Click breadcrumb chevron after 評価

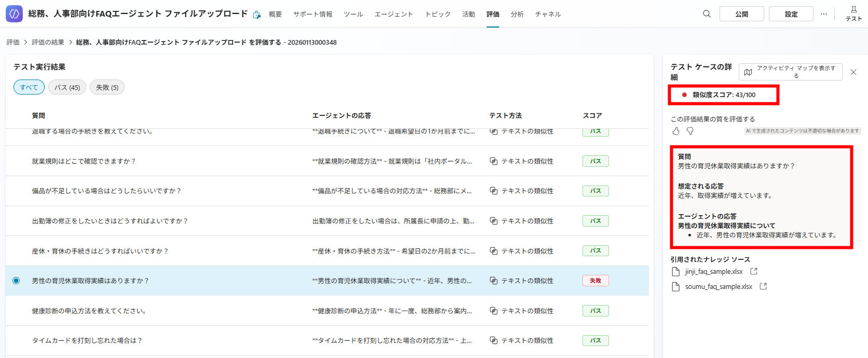pos(25,42)
